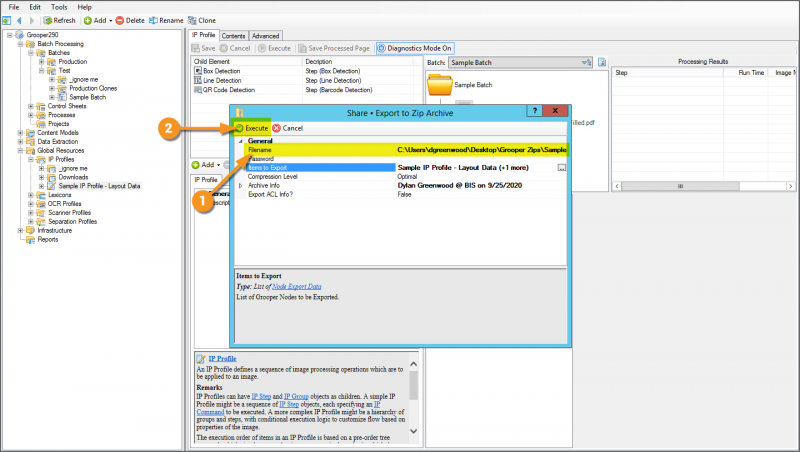This screenshot has height=452, width=800.
Task: Select the OCR Profiles folder
Action: click(64, 204)
